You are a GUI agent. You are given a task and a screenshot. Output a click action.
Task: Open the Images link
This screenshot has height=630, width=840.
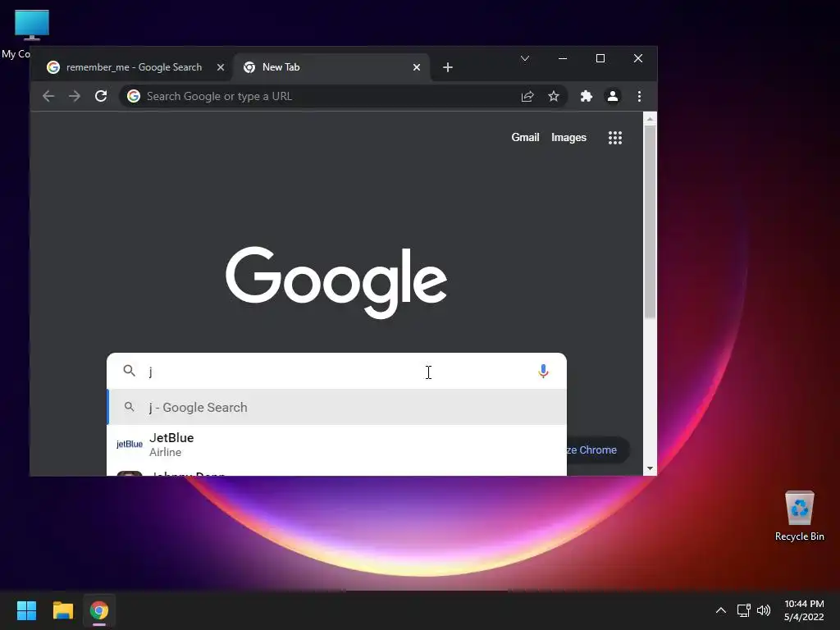click(x=568, y=137)
